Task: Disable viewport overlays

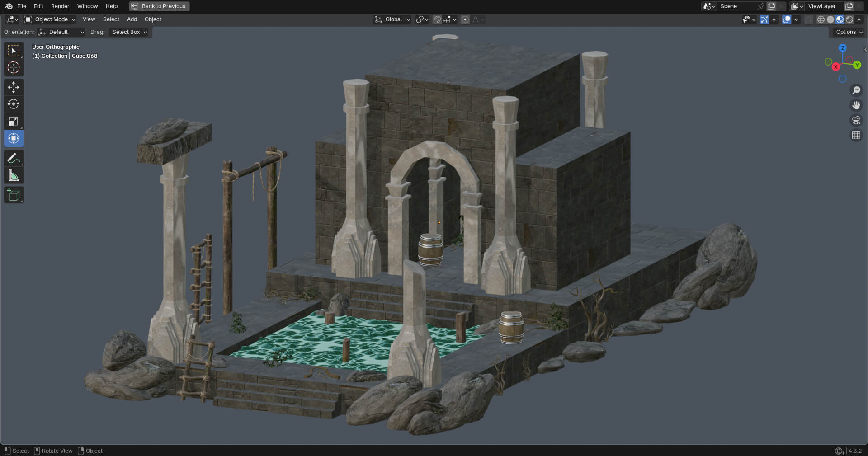Action: (787, 19)
